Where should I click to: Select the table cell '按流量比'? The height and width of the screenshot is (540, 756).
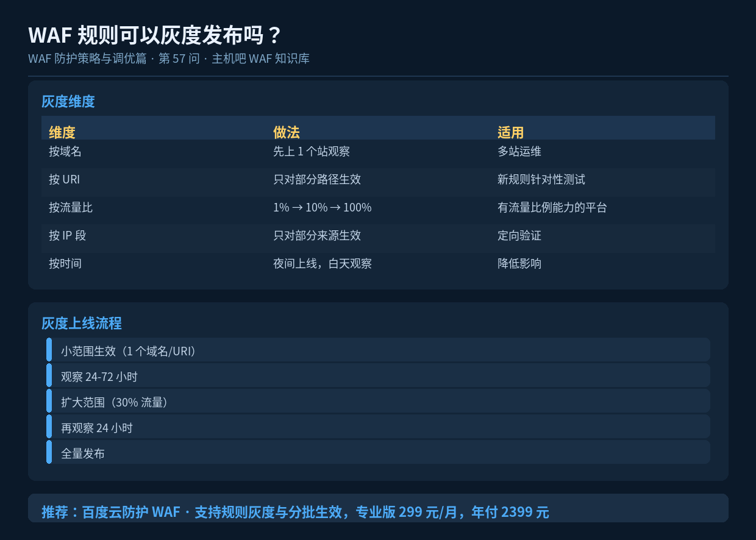71,208
